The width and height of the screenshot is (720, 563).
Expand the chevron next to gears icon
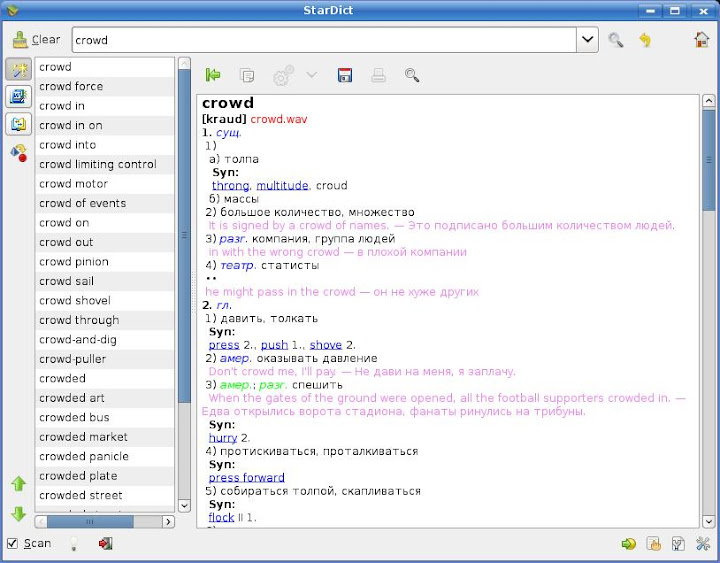312,75
